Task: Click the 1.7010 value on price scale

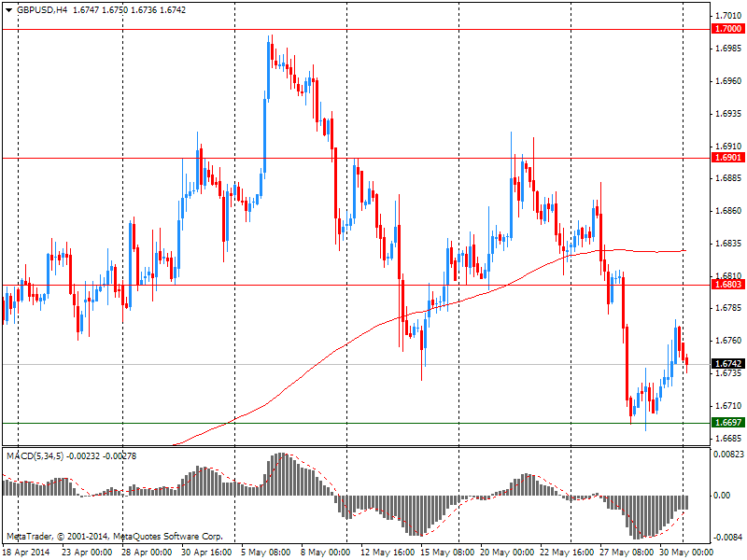Action: coord(729,16)
